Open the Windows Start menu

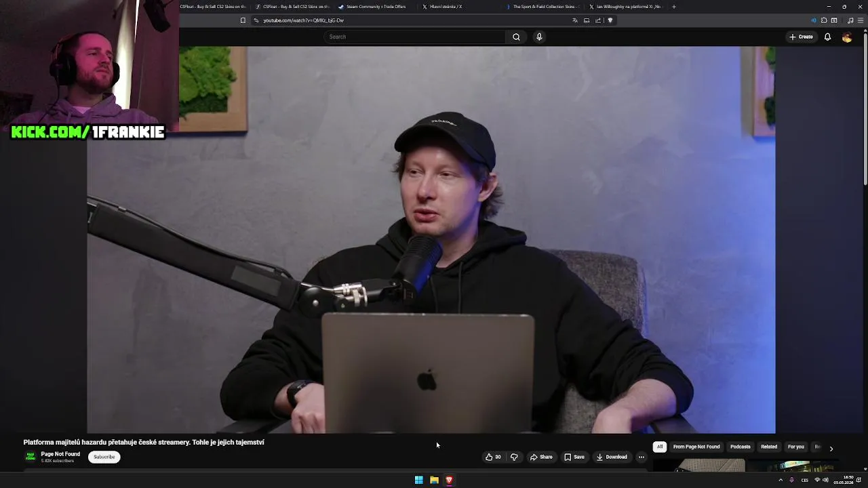click(419, 480)
